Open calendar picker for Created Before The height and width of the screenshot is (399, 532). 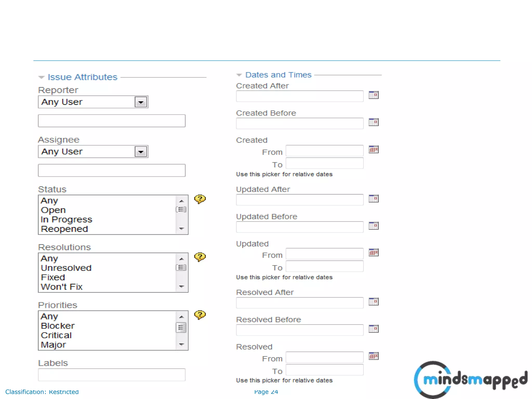[x=374, y=122]
